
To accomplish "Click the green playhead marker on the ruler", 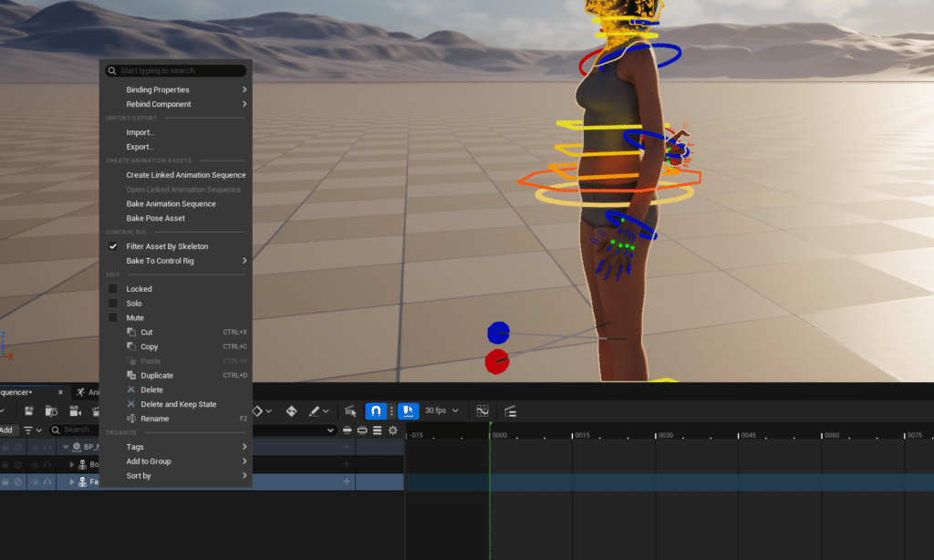I will 491,425.
